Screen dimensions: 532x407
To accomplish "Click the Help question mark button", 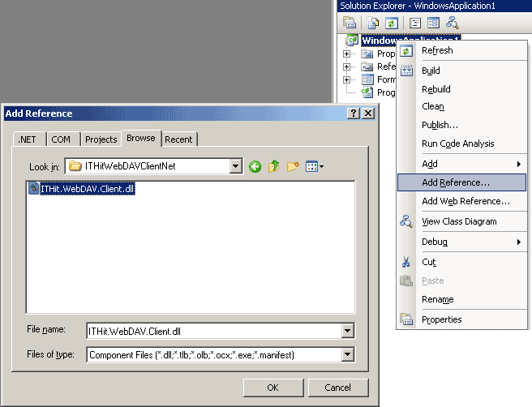I will point(354,113).
